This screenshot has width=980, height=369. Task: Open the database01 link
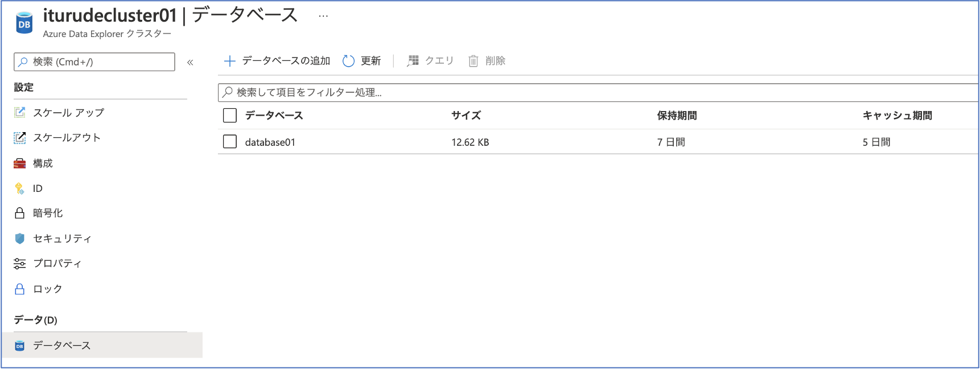point(270,142)
